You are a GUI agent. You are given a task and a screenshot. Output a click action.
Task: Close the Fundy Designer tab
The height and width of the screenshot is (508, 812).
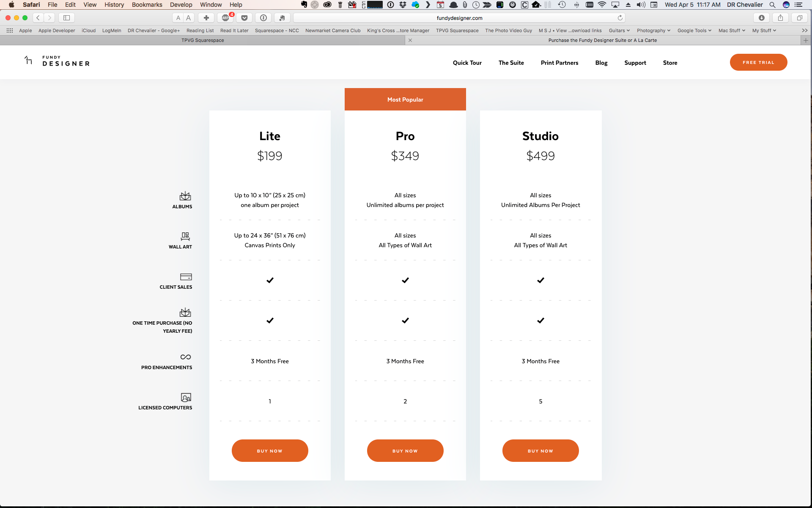pos(410,40)
